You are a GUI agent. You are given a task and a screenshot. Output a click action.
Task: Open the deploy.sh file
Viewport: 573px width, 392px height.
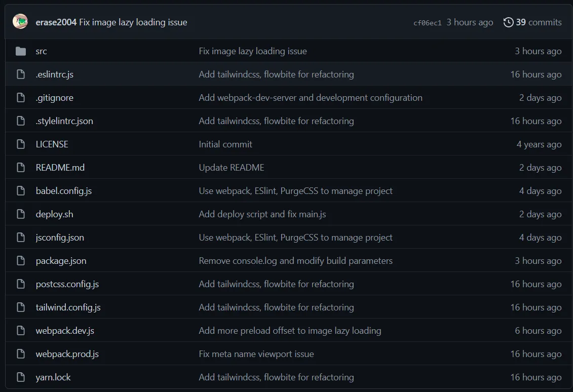click(54, 214)
